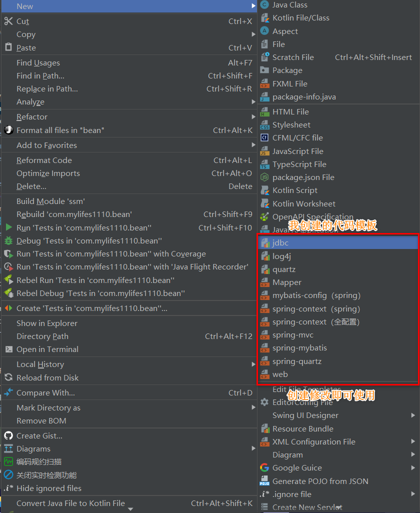
Task: Click the Open in Terminal icon
Action: (x=9, y=349)
